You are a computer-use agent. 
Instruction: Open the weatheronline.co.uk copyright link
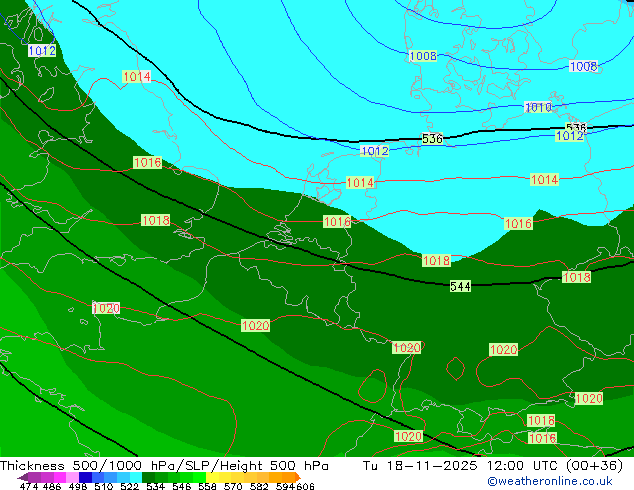[x=550, y=481]
